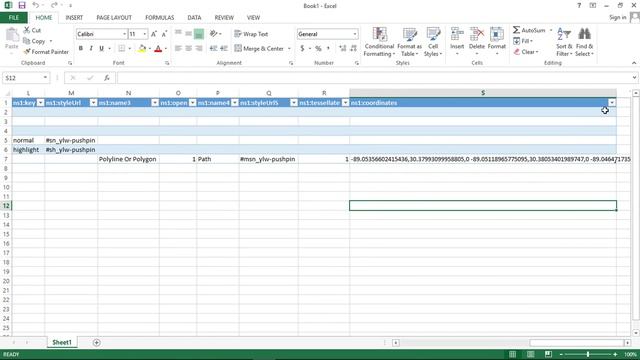The height and width of the screenshot is (360, 640).
Task: Click the Copy button
Action: 34,41
